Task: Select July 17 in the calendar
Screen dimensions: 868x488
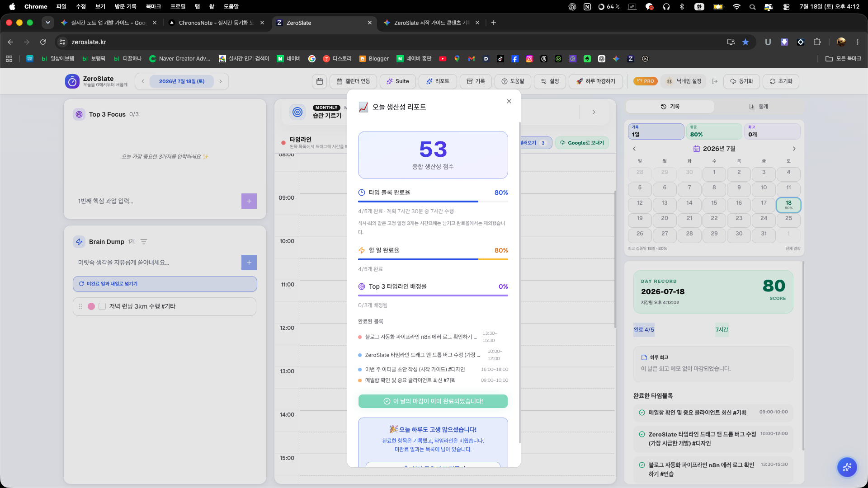Action: (x=764, y=205)
